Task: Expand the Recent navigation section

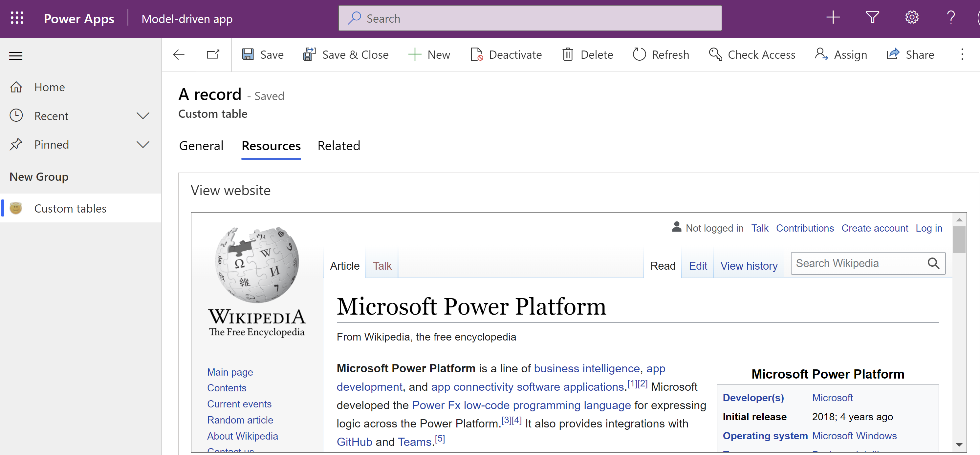Action: point(142,115)
